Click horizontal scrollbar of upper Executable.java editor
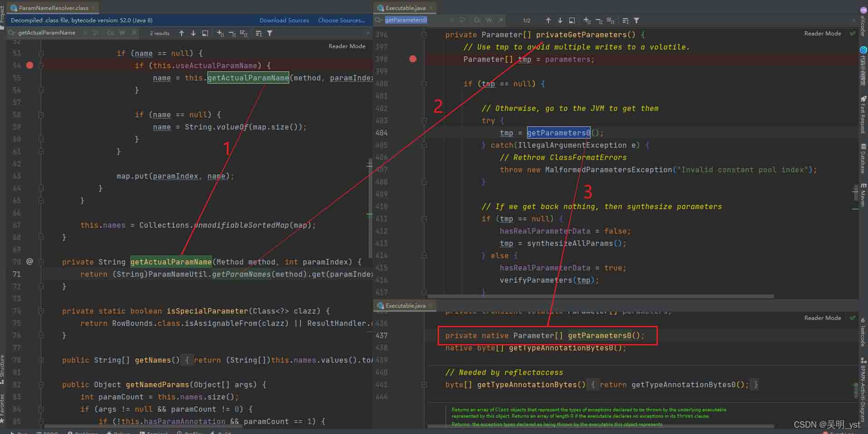 [601, 296]
